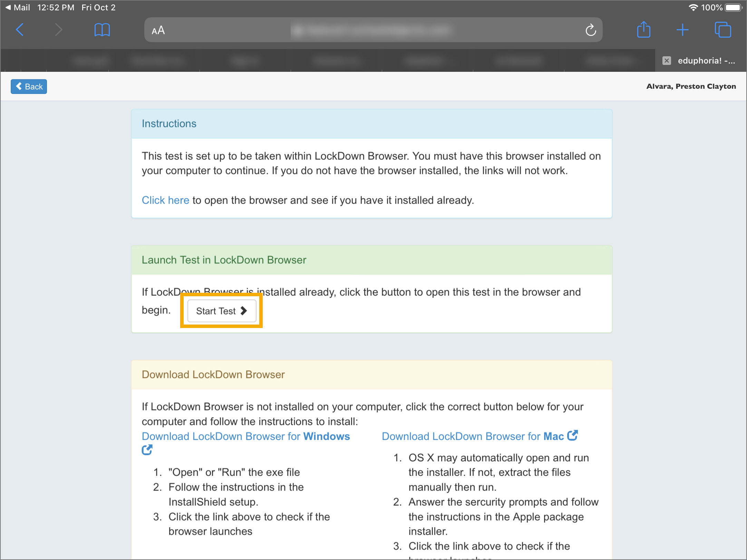Click the Instructions panel heading

click(x=169, y=124)
